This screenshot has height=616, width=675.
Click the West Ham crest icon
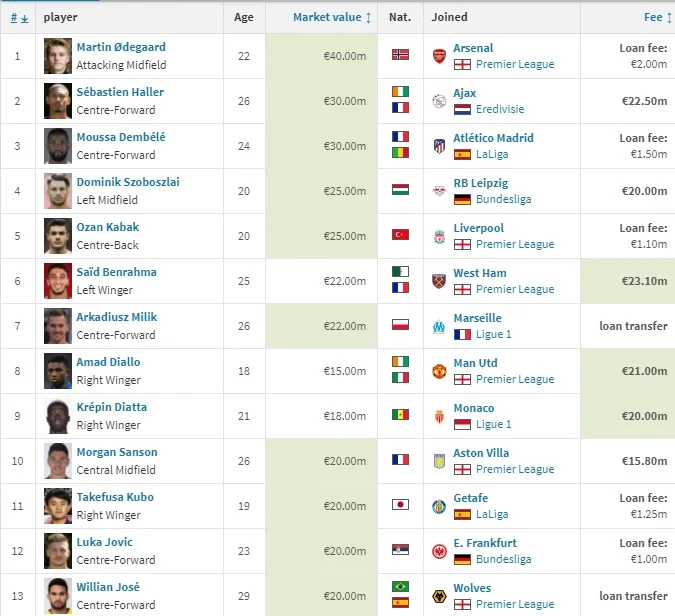point(438,281)
